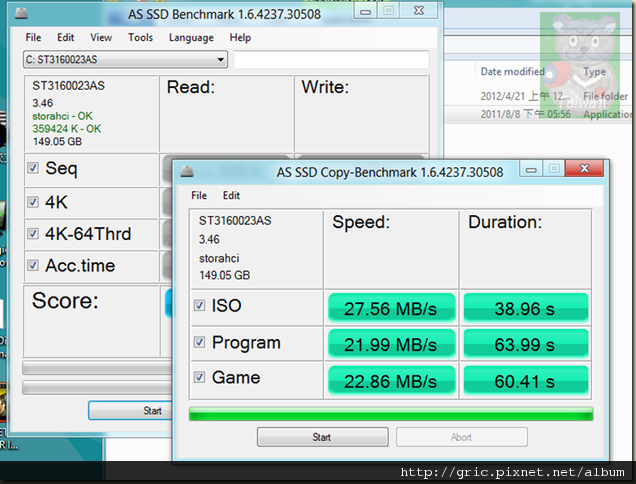This screenshot has height=484, width=636.
Task: Toggle the Program copy test checkbox
Action: point(199,342)
